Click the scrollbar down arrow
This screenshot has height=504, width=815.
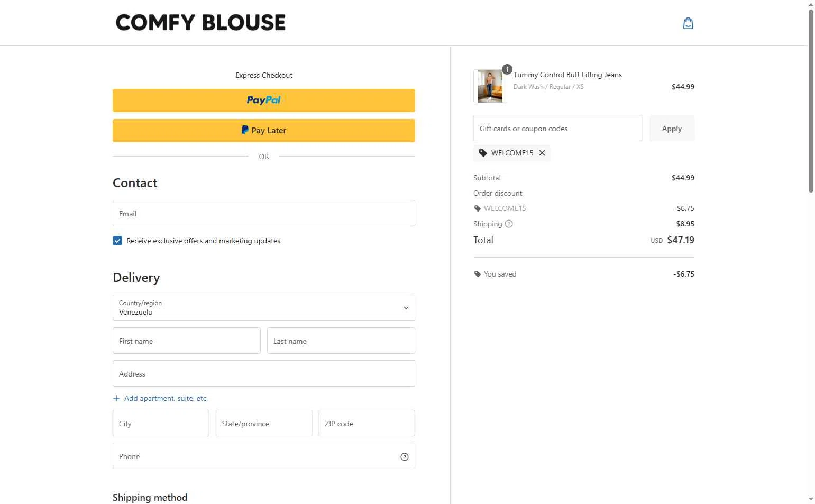[x=811, y=499]
